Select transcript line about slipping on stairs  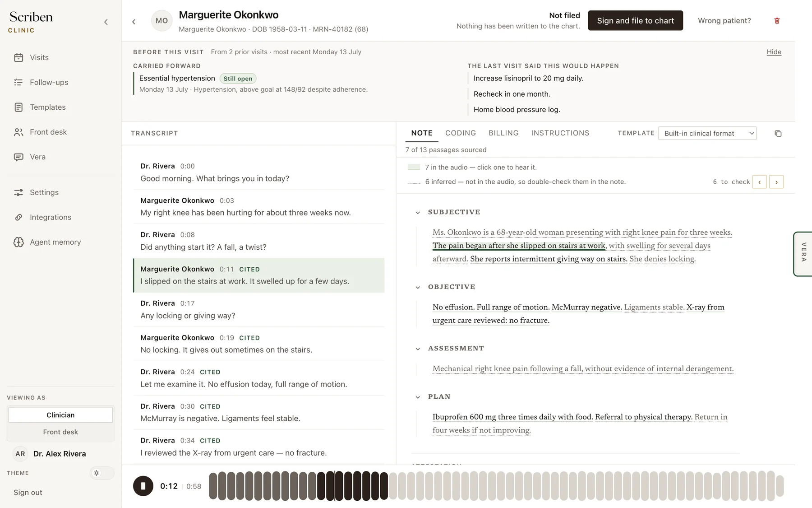[x=259, y=275]
